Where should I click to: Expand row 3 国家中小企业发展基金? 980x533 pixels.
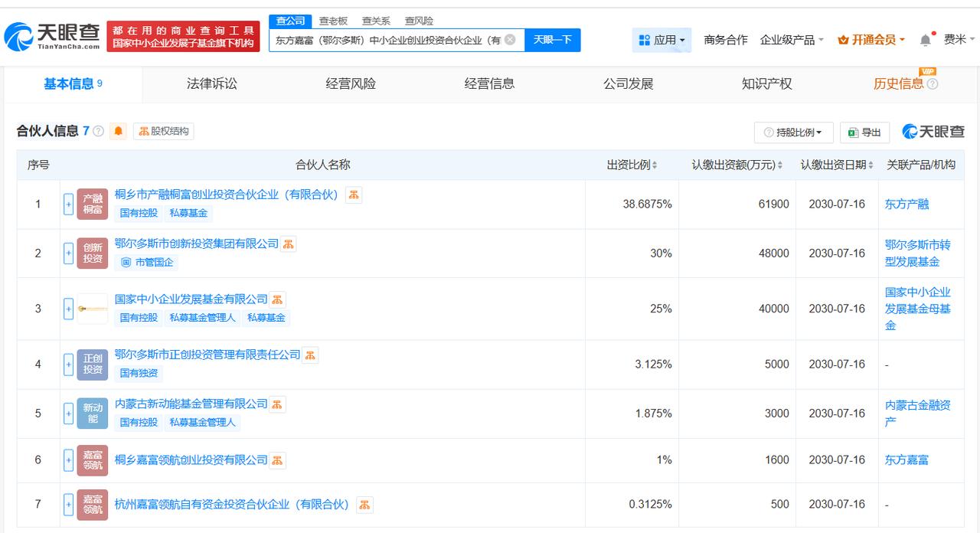[68, 309]
